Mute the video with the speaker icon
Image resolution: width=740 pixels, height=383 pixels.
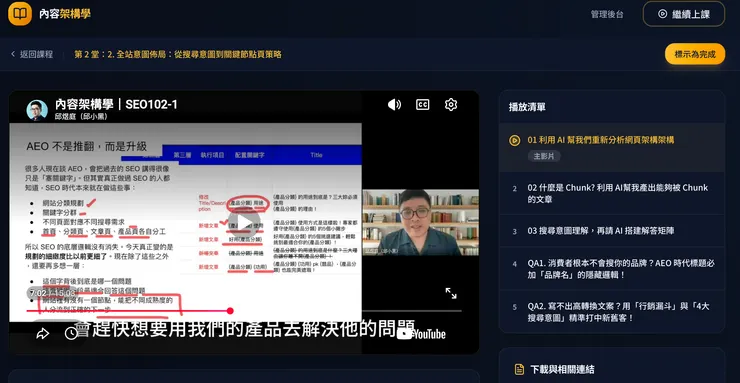coord(394,105)
